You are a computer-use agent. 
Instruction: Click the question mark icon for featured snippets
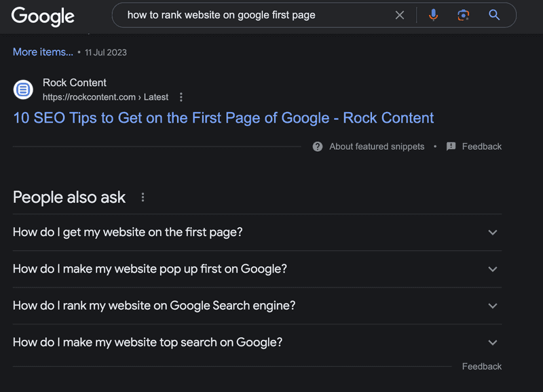point(318,146)
